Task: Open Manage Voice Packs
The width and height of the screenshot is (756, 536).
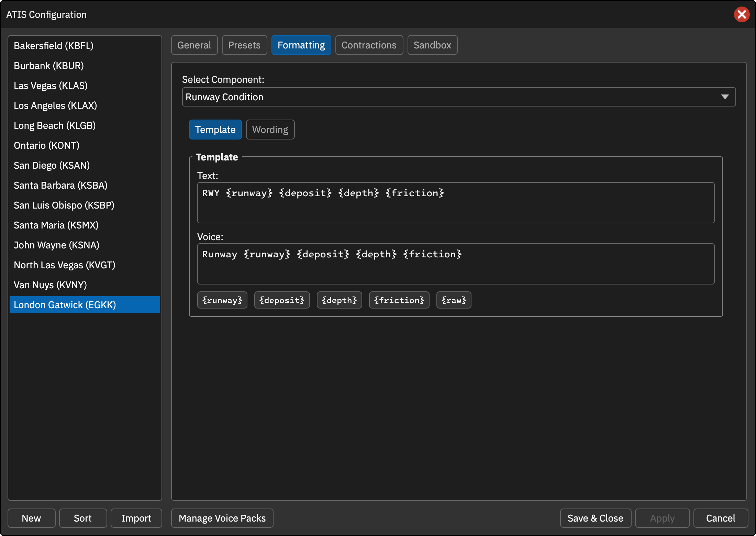Action: pos(222,518)
